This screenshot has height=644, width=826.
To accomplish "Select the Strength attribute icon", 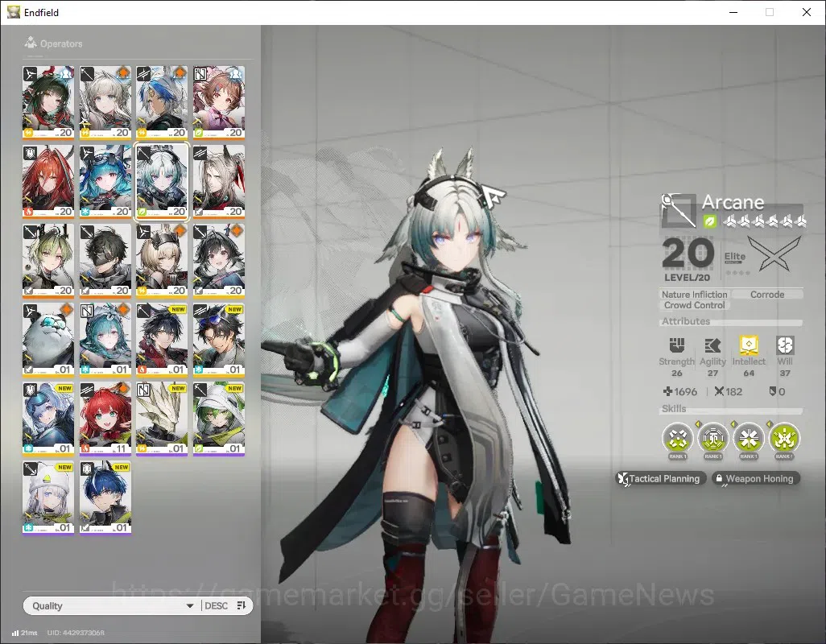I will click(676, 345).
